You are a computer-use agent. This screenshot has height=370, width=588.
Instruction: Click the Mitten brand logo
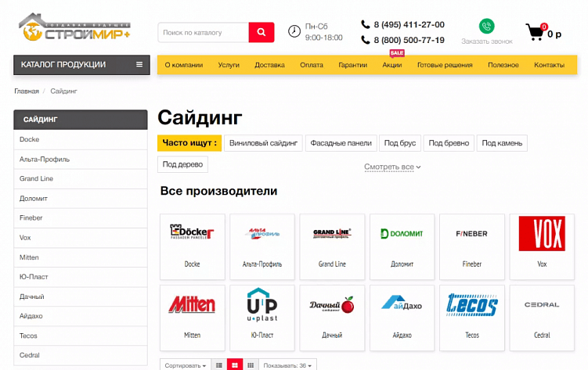coord(192,304)
